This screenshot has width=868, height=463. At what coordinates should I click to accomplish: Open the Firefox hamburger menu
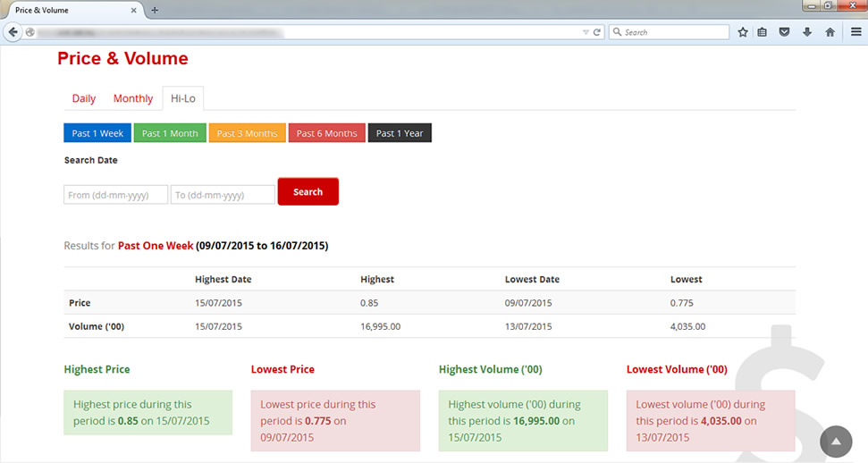click(855, 32)
